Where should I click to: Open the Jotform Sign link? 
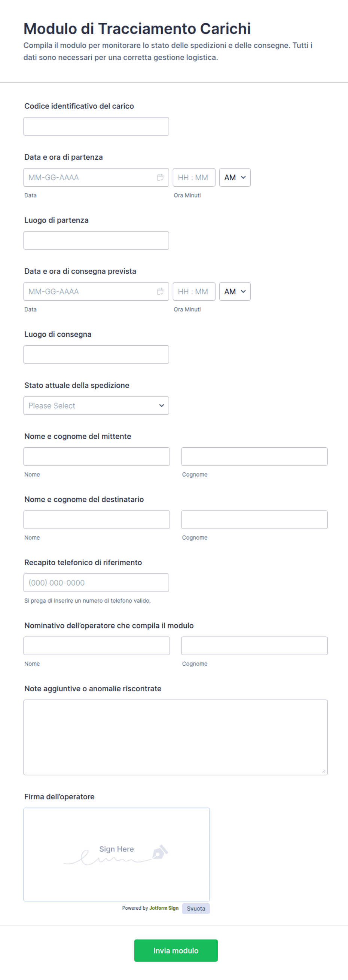(164, 908)
